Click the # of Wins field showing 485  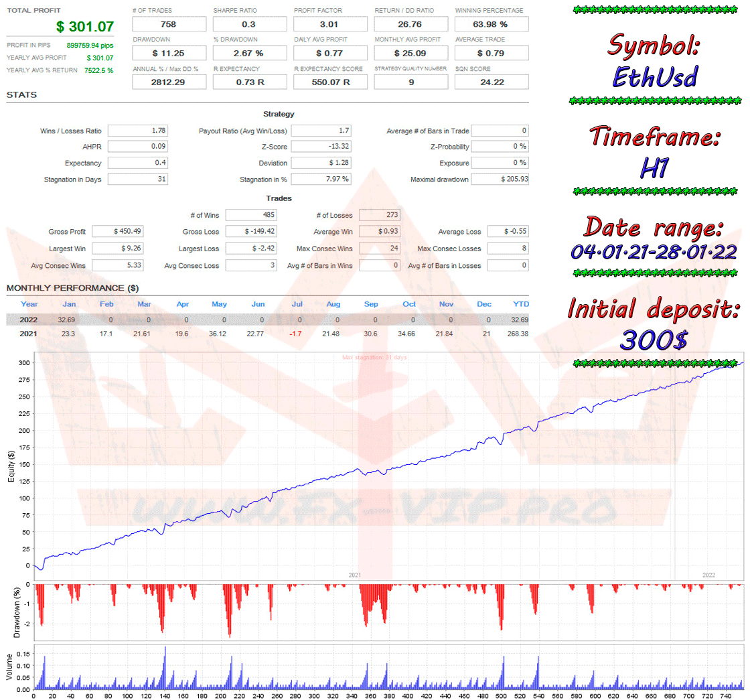[x=251, y=215]
